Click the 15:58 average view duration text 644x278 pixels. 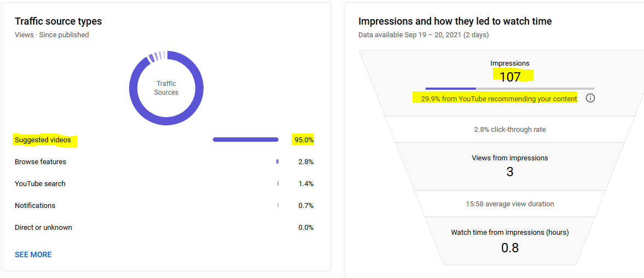(510, 204)
